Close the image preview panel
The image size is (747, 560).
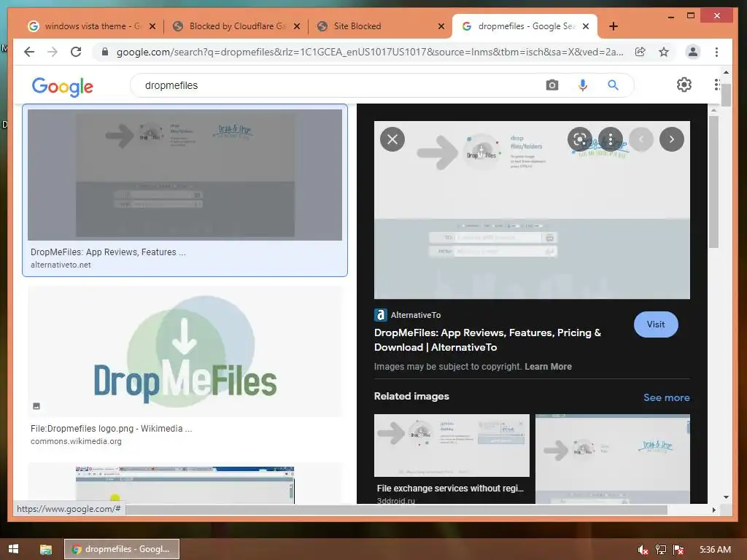click(x=392, y=139)
